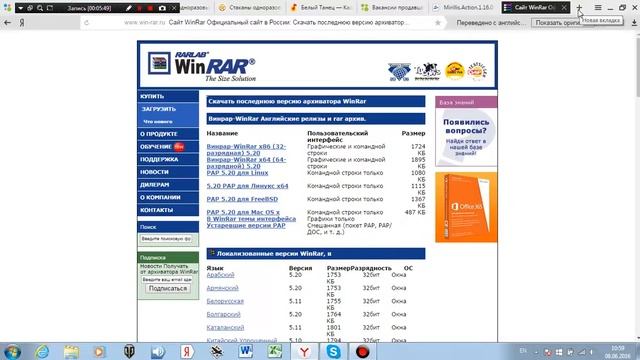Bookmark the page with the star icon

click(x=438, y=23)
